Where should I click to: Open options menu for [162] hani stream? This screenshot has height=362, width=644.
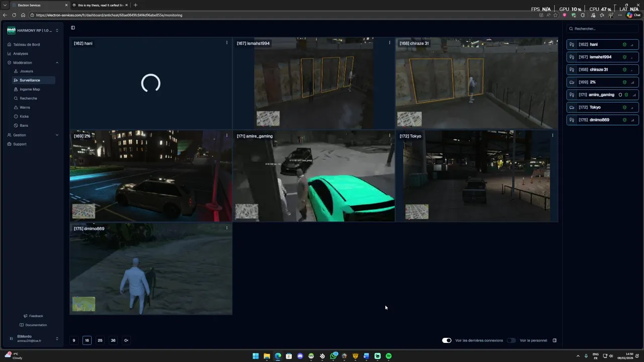pyautogui.click(x=226, y=43)
